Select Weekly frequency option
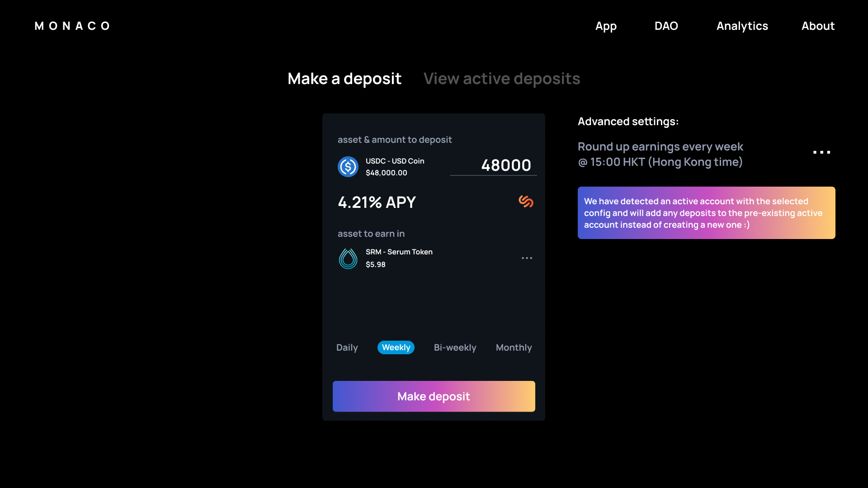Image resolution: width=868 pixels, height=488 pixels. pyautogui.click(x=396, y=347)
